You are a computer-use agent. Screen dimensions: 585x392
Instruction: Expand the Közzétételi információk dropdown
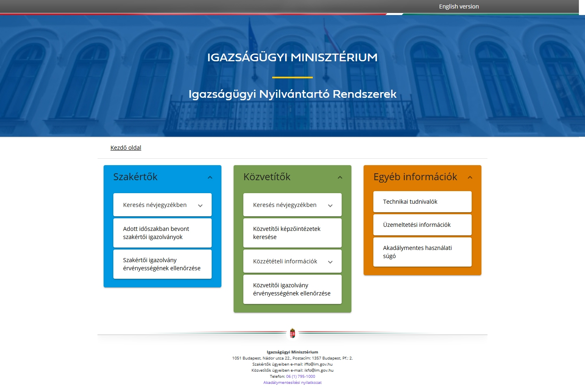click(x=292, y=261)
